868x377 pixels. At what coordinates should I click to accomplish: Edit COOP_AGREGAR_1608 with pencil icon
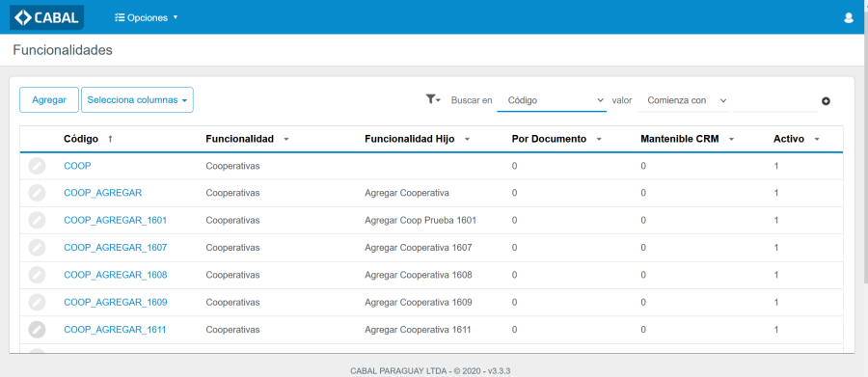click(37, 275)
